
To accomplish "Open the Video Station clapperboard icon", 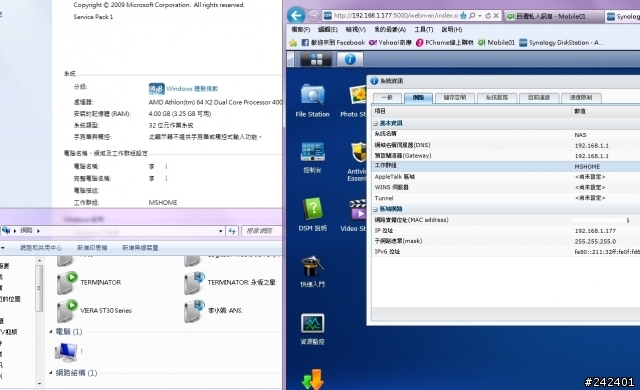I will pyautogui.click(x=358, y=210).
